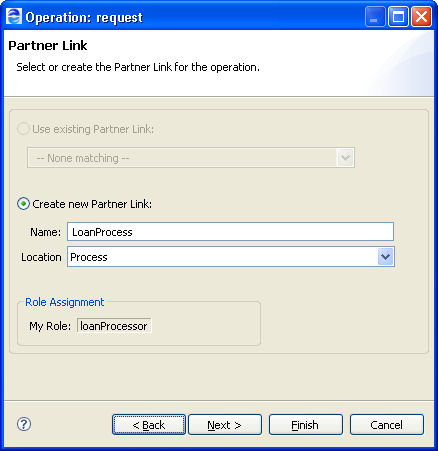This screenshot has height=451, width=438.
Task: Select the Create new Partner Link radio
Action: coord(23,204)
